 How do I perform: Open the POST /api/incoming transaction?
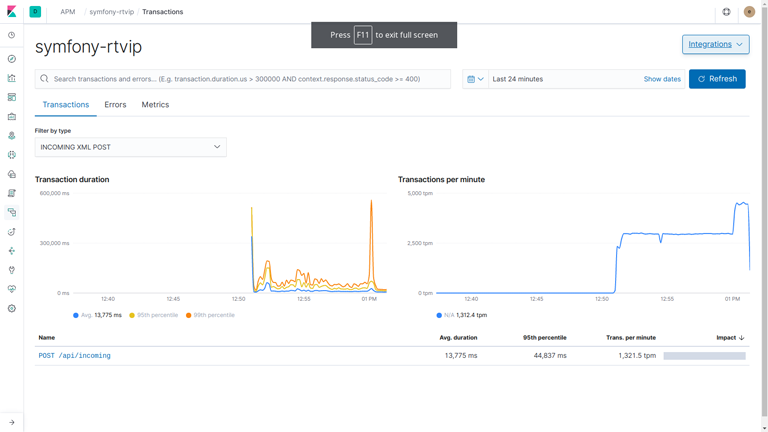point(74,356)
